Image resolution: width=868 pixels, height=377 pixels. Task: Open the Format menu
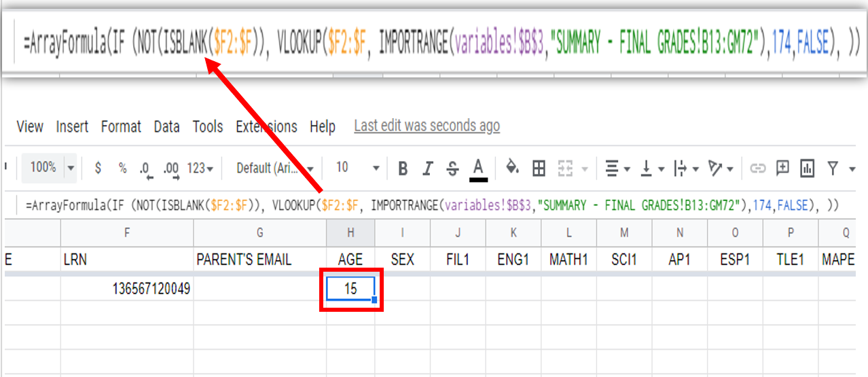tap(121, 126)
